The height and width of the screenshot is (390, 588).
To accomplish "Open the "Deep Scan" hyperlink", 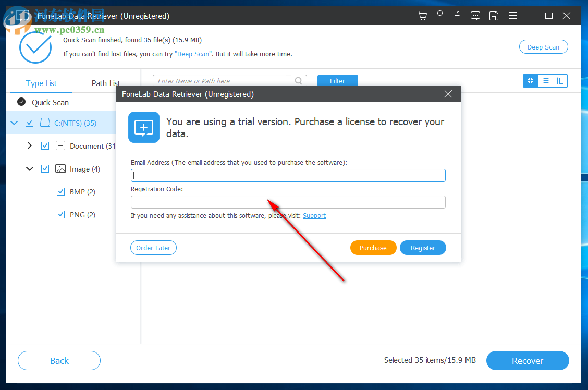I will (193, 54).
